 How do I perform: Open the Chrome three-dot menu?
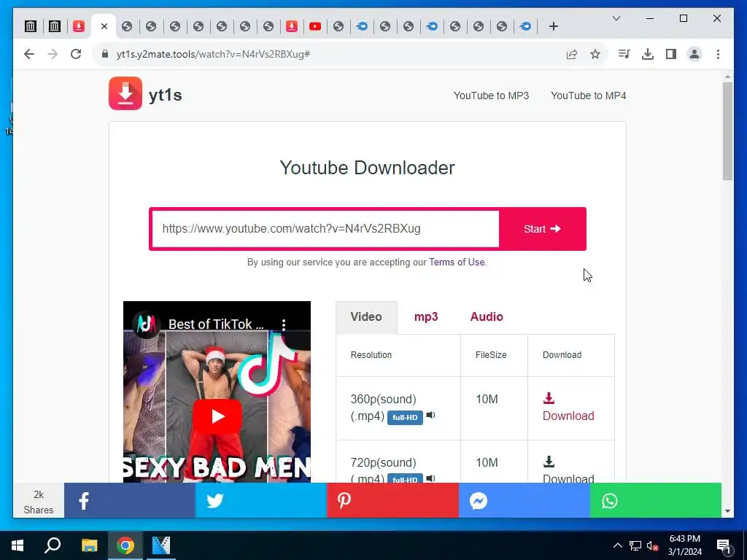pyautogui.click(x=718, y=54)
